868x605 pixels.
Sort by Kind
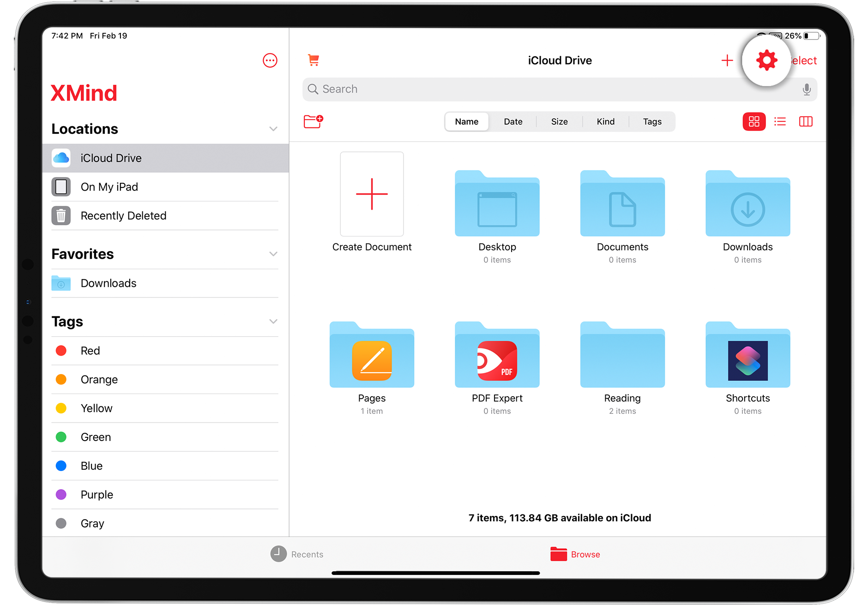[605, 121]
